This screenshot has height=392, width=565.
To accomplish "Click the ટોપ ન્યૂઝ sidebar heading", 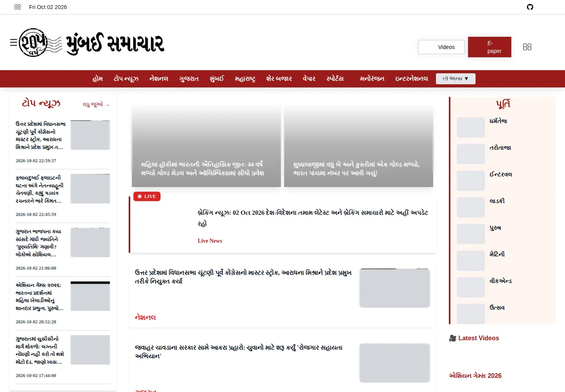I will (x=41, y=103).
